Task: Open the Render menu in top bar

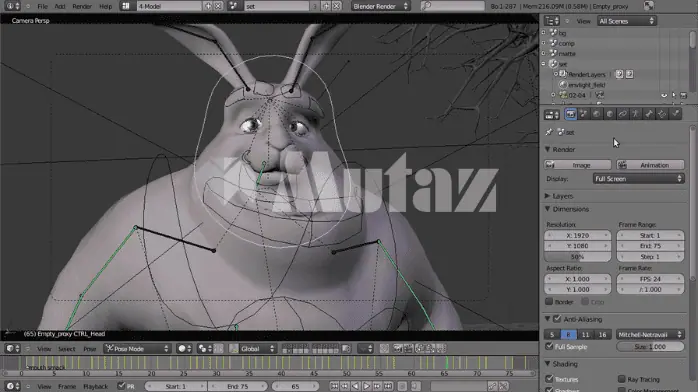Action: 82,6
